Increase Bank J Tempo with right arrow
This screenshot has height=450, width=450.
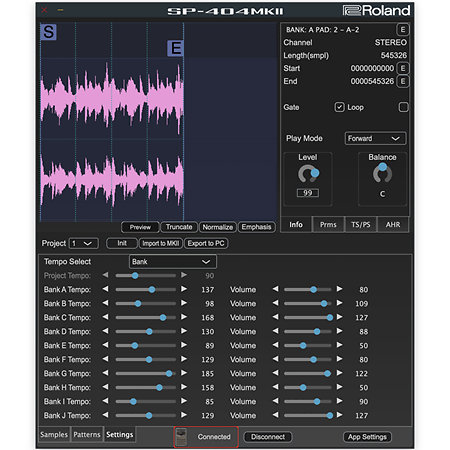point(184,415)
